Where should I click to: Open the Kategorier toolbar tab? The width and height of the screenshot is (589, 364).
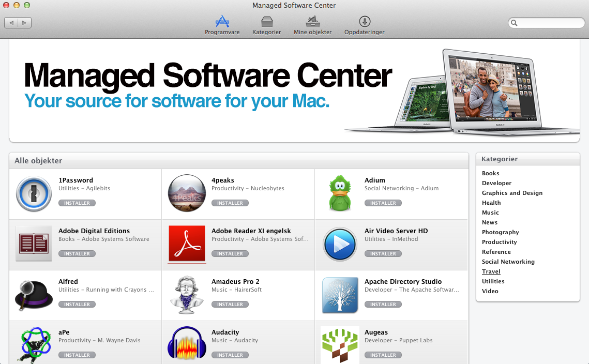[x=266, y=25]
